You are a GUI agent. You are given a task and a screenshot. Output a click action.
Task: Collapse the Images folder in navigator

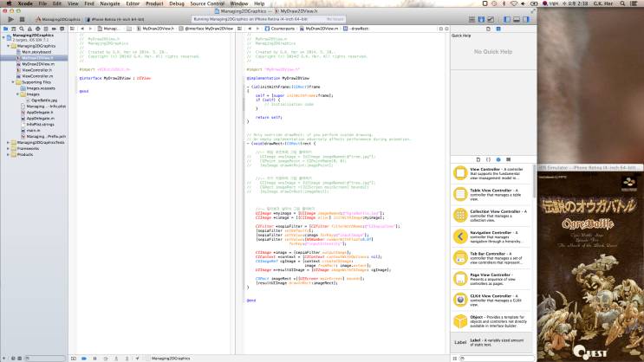tap(18, 94)
